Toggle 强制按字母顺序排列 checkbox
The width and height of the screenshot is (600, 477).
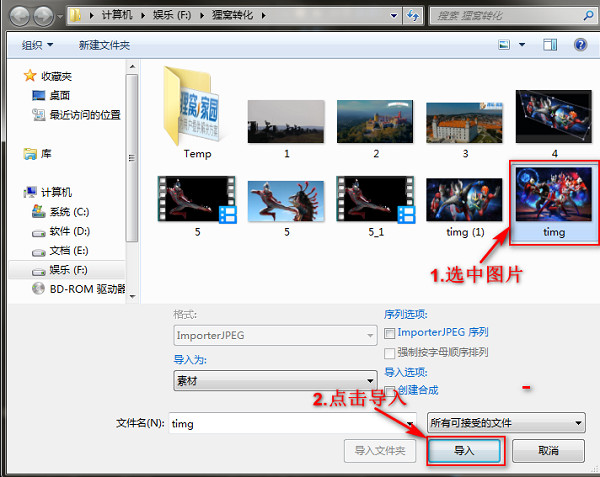pos(390,353)
